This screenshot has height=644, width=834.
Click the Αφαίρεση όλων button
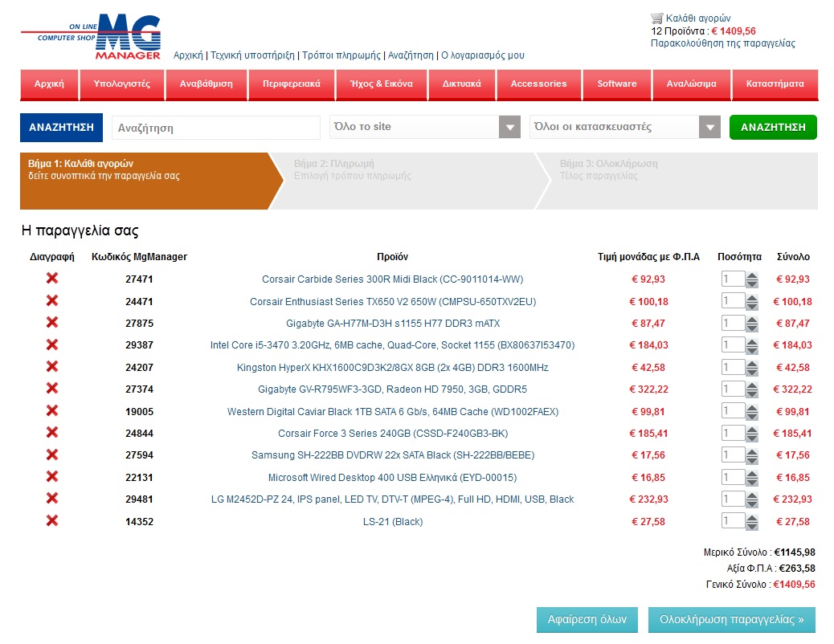pyautogui.click(x=587, y=620)
